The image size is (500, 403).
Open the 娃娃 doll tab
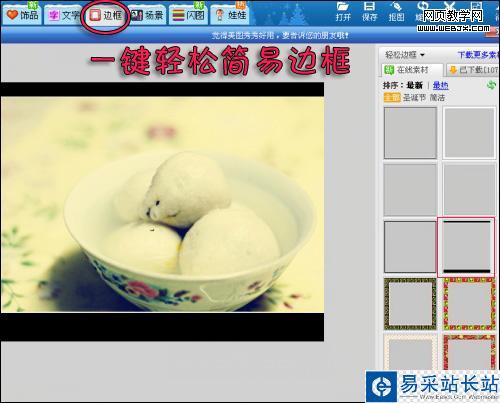point(230,15)
